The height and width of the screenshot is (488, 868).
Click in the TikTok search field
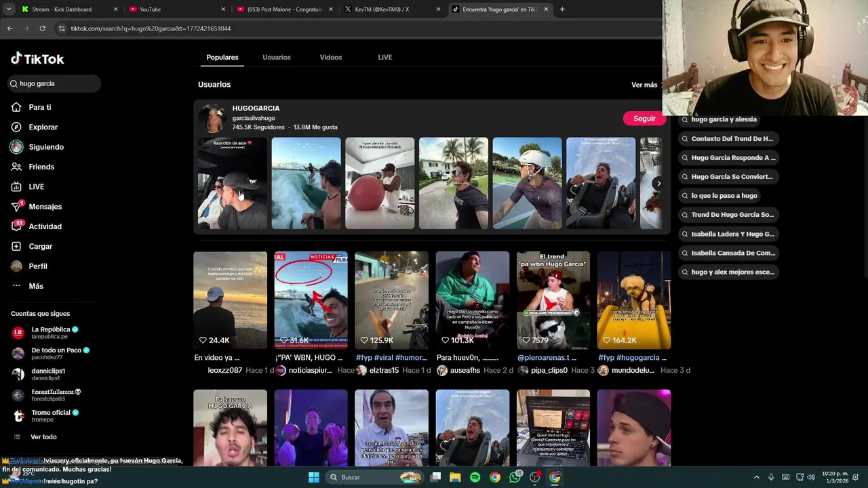coord(54,83)
